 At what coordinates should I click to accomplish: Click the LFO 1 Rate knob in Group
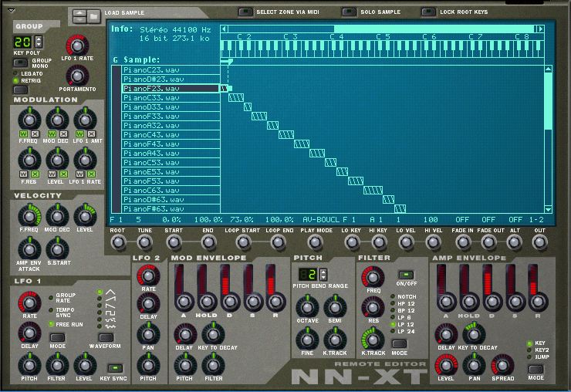77,46
